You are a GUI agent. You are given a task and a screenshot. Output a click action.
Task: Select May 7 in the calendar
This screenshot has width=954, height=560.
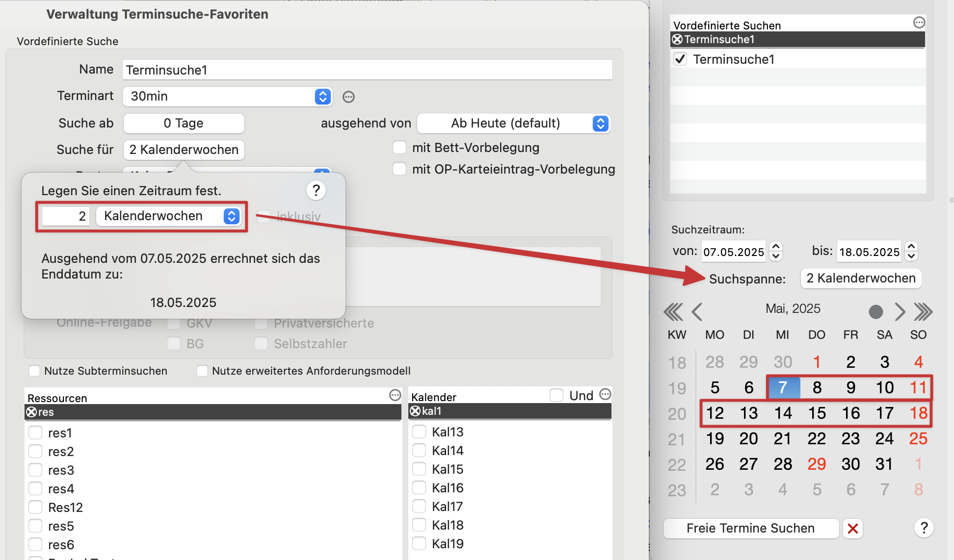click(x=783, y=387)
